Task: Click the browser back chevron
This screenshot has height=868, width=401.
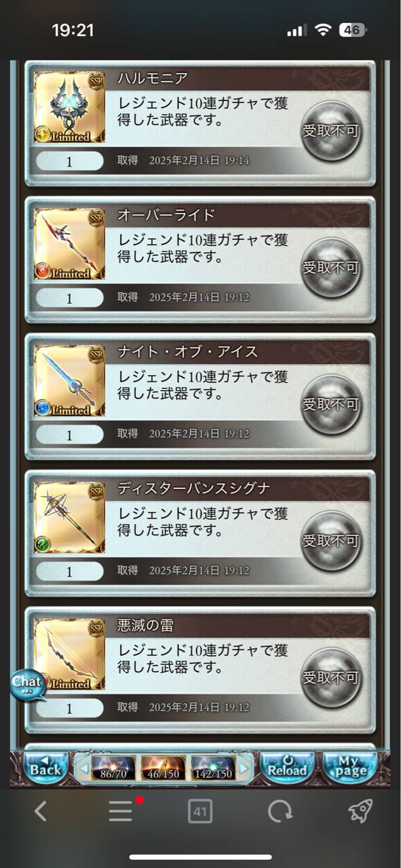Action: point(41,811)
